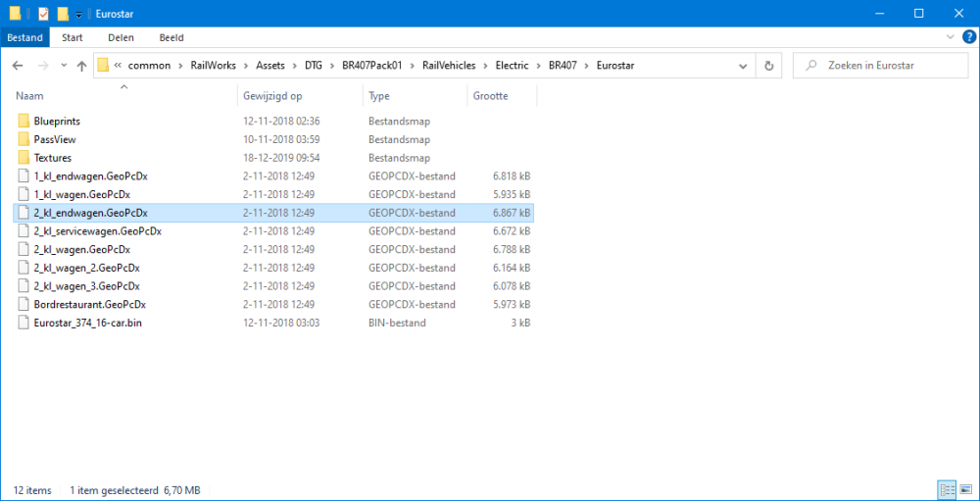Click the Properties icon in quick access toolbar

pyautogui.click(x=43, y=14)
